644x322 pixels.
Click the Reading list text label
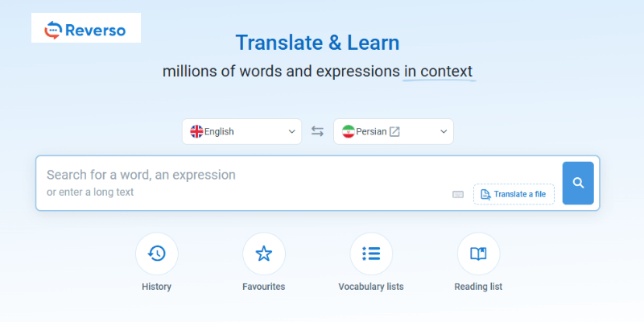tap(478, 287)
